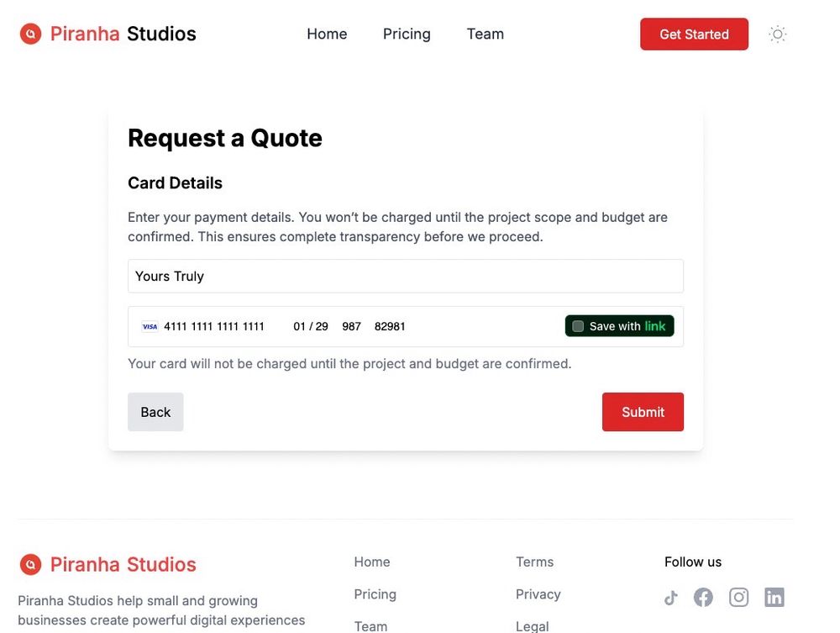Open the Instagram social icon

pyautogui.click(x=738, y=598)
